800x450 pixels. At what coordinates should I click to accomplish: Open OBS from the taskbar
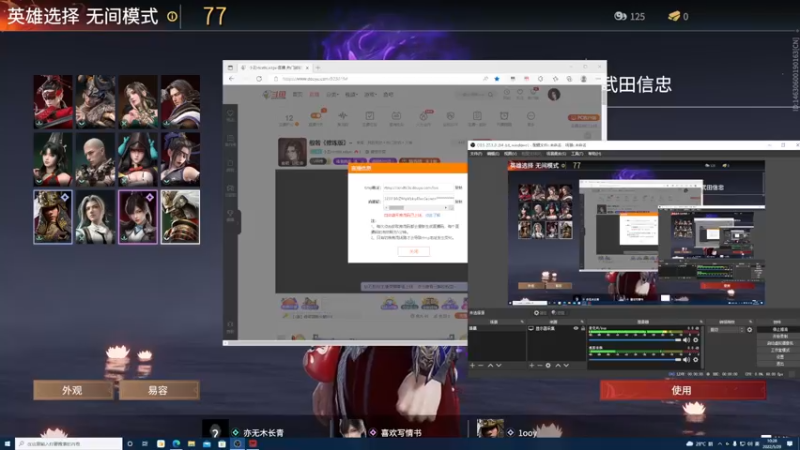click(x=237, y=444)
